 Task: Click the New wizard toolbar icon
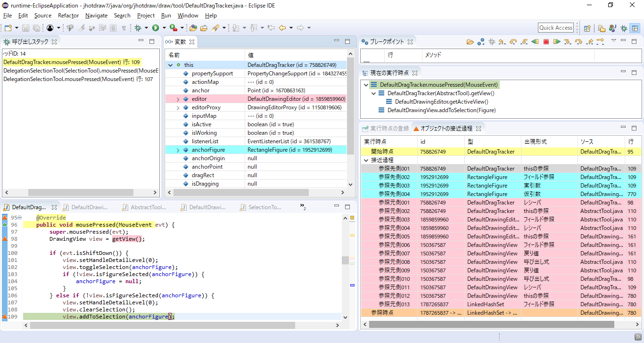8,28
